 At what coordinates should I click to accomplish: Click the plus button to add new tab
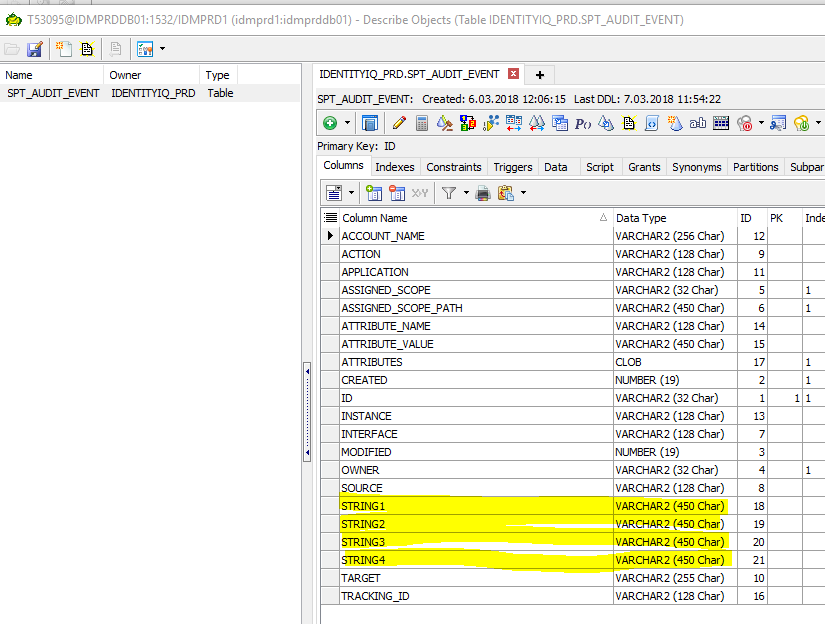540,75
